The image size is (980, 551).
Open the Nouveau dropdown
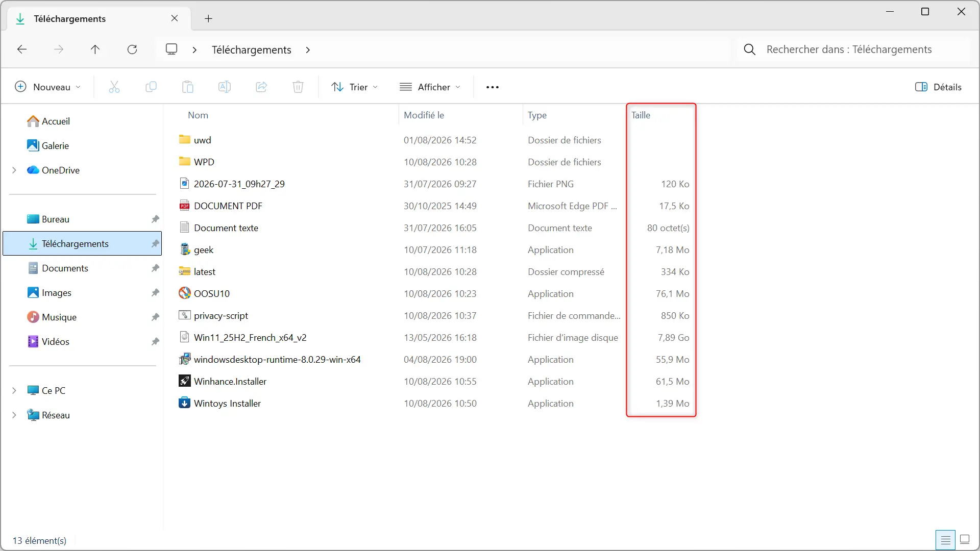point(47,87)
